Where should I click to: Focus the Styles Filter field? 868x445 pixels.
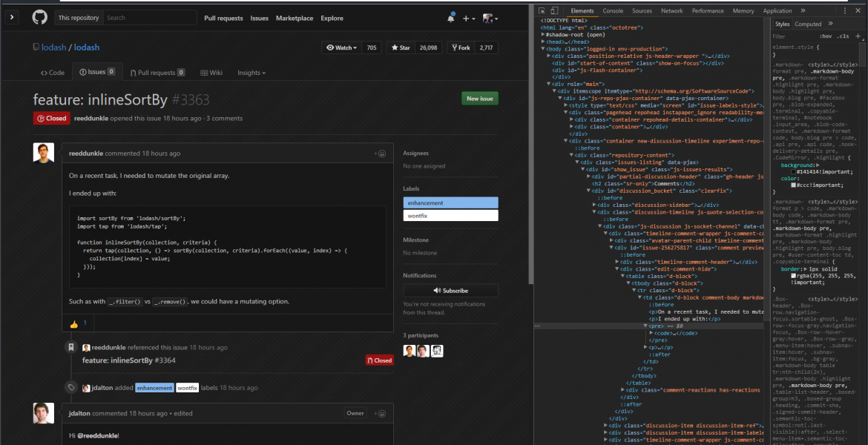coord(795,36)
